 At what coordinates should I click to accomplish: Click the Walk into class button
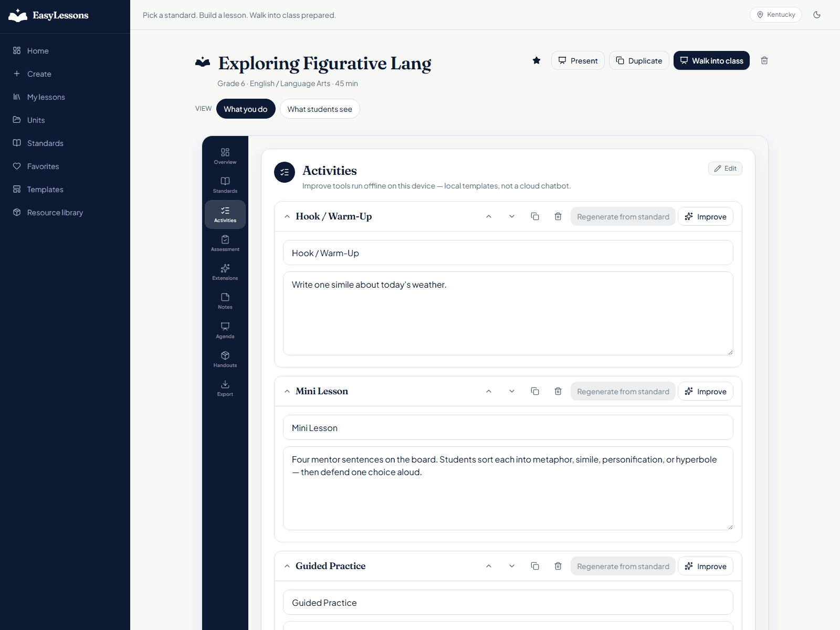tap(711, 60)
